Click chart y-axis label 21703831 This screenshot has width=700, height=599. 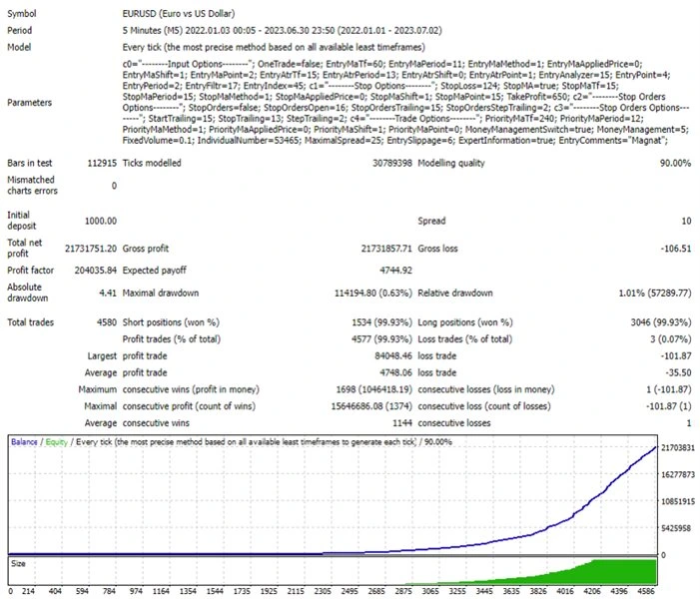click(x=678, y=447)
